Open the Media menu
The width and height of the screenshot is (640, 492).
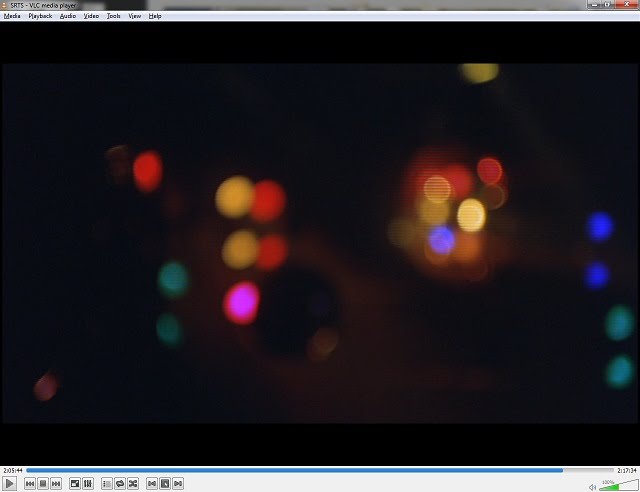[x=12, y=16]
